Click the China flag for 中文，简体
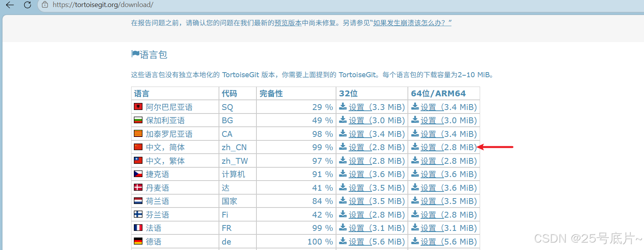The image size is (644, 250). point(138,147)
